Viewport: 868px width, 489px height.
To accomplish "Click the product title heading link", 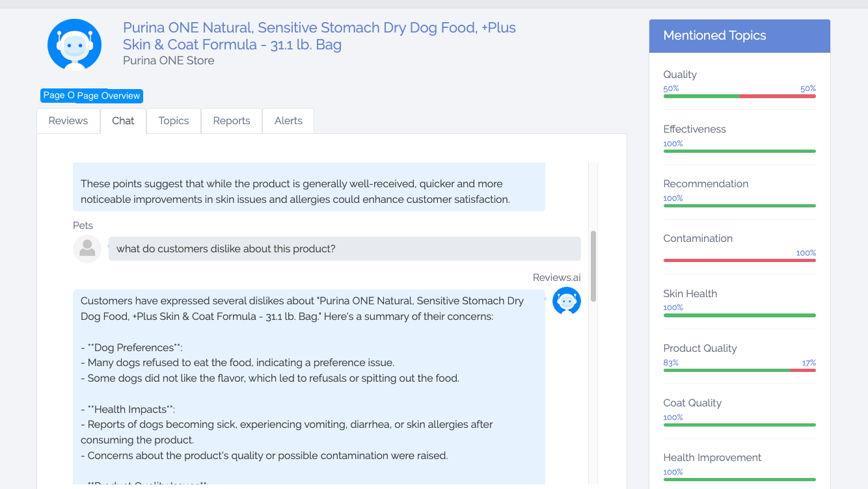I will tap(319, 36).
